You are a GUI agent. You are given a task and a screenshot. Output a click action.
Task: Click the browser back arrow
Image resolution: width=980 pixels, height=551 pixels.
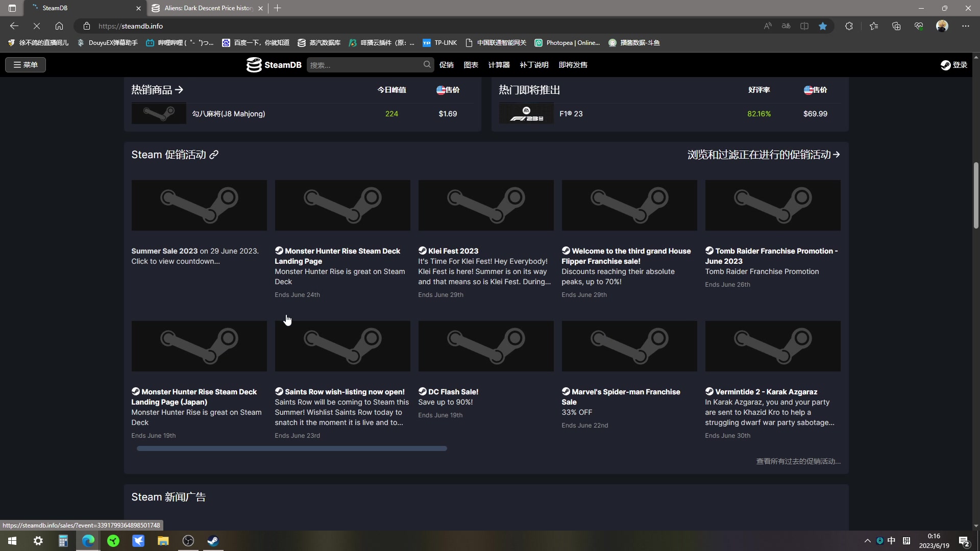14,26
